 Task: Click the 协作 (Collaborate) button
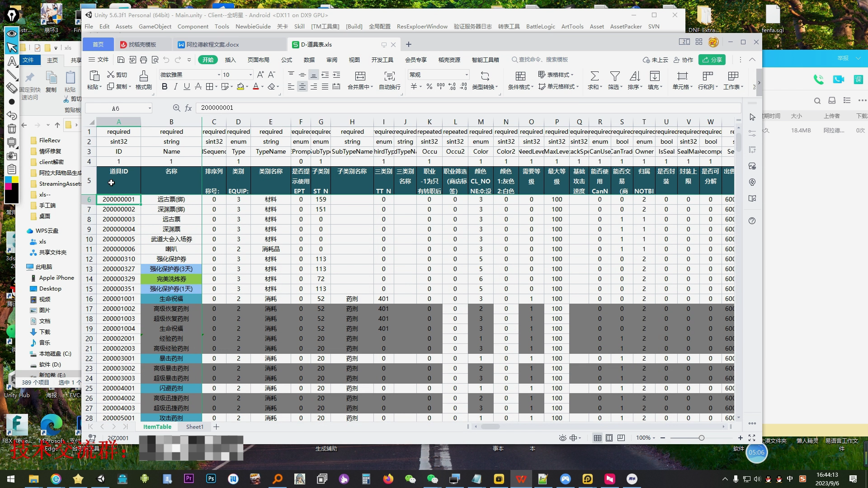pos(683,60)
